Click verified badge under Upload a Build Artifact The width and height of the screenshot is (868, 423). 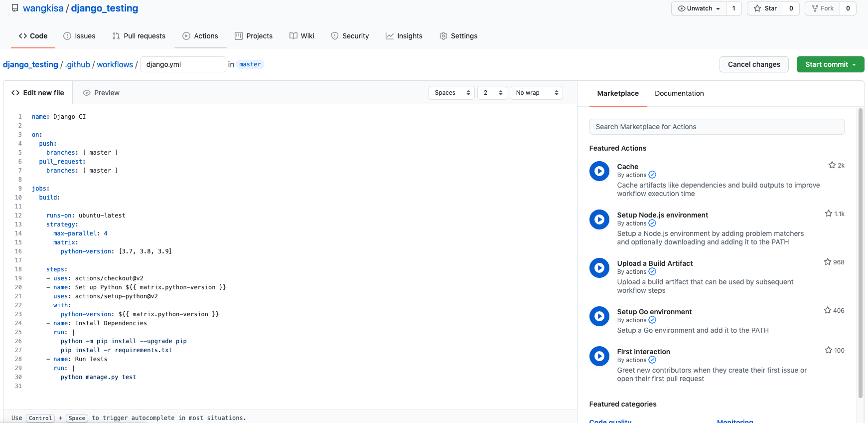(652, 271)
